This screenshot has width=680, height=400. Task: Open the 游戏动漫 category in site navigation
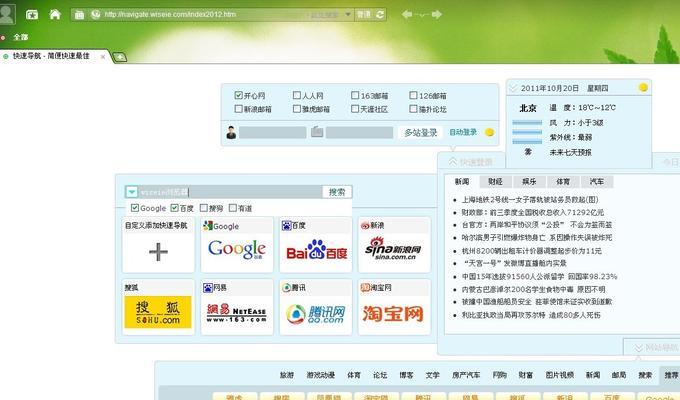pos(320,375)
